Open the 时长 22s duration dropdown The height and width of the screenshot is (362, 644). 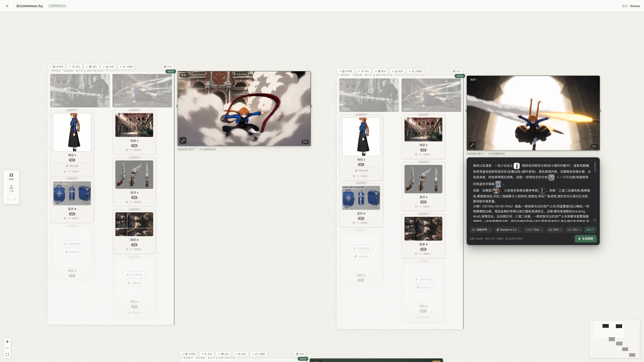pos(574,230)
